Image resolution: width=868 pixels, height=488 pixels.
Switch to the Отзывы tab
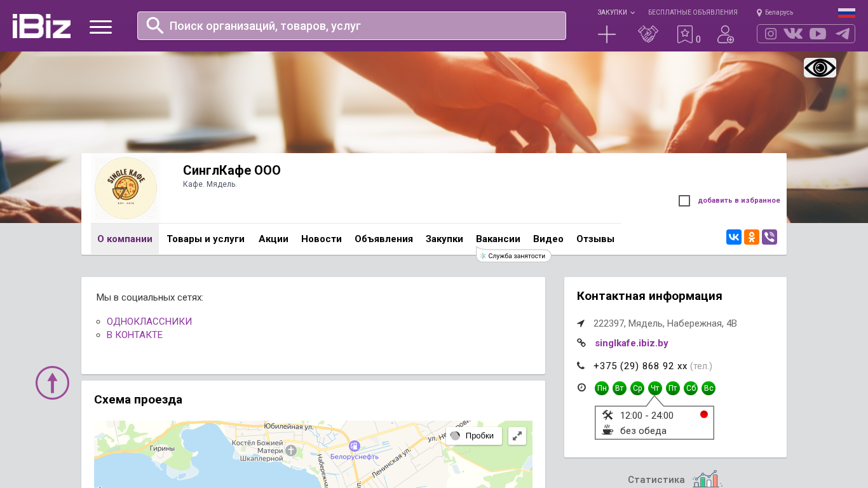click(595, 239)
